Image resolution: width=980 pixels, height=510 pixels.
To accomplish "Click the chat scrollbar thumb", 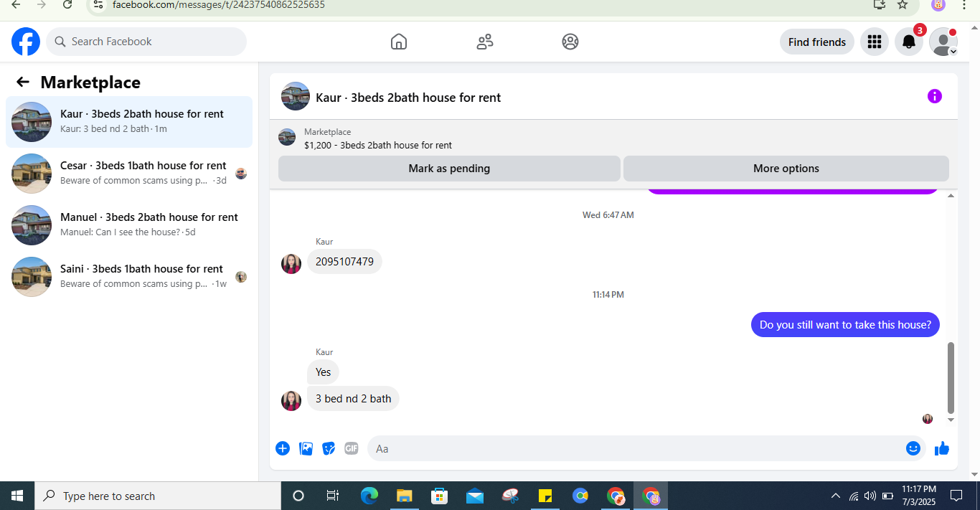I will (x=951, y=378).
